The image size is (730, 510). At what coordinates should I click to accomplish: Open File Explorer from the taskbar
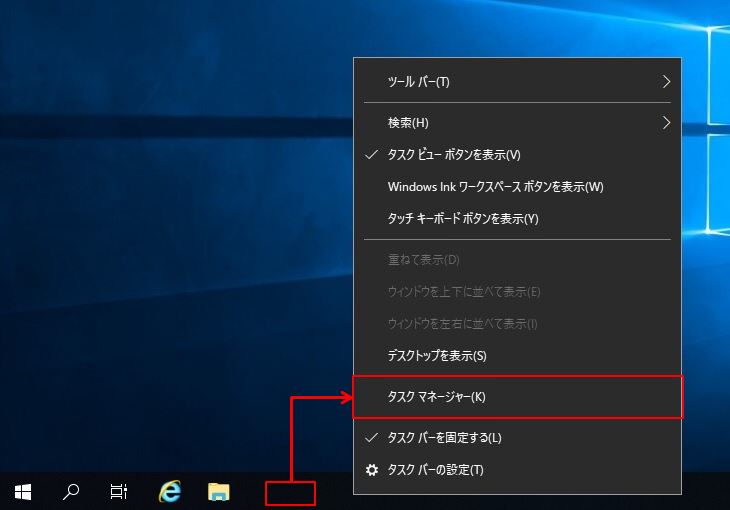(x=219, y=491)
